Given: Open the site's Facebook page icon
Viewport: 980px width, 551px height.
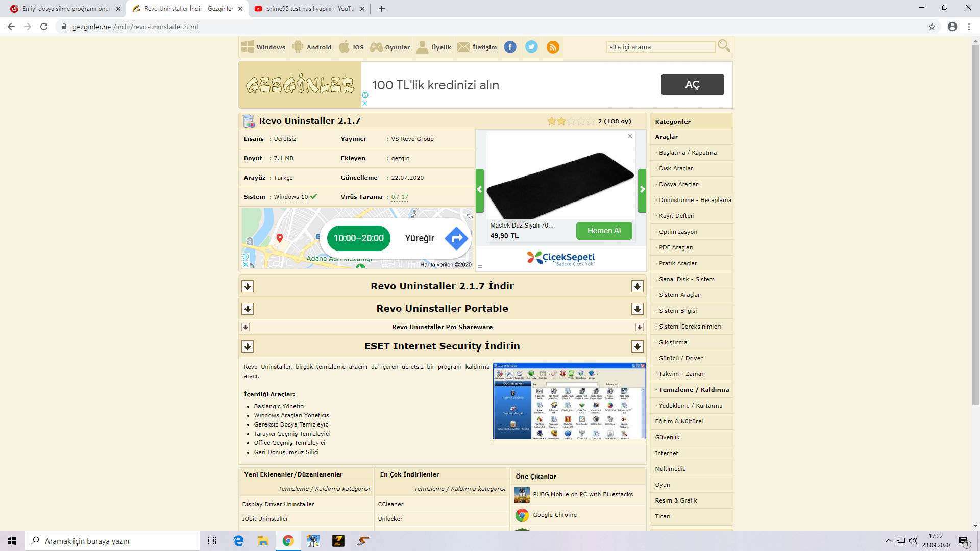Looking at the screenshot, I should [510, 47].
